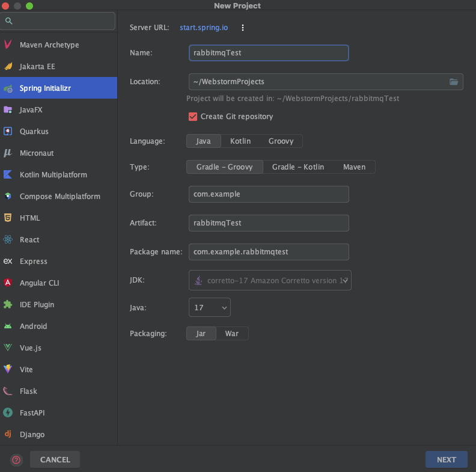
Task: Click the Flask icon
Action: point(8,391)
